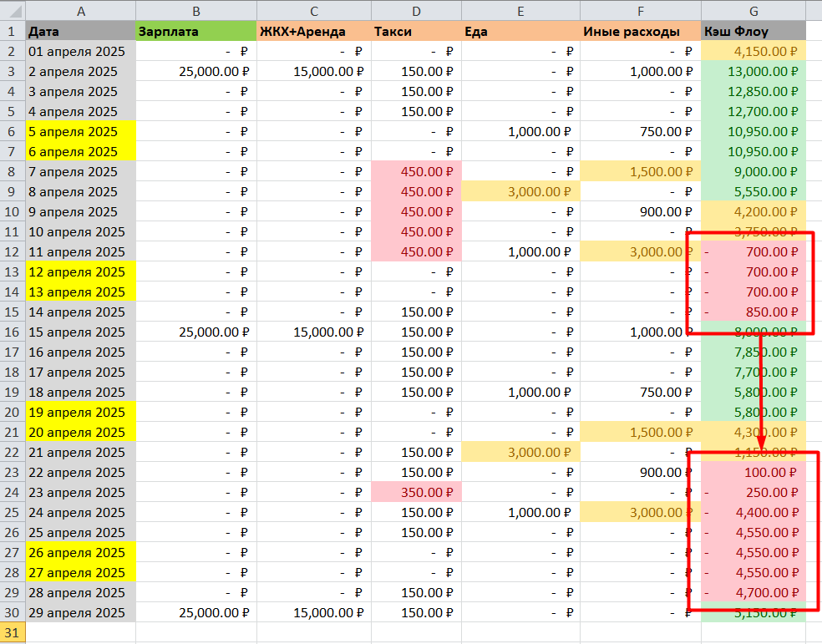
Task: Click the 'Кэш Флоу' header cell
Action: [753, 32]
